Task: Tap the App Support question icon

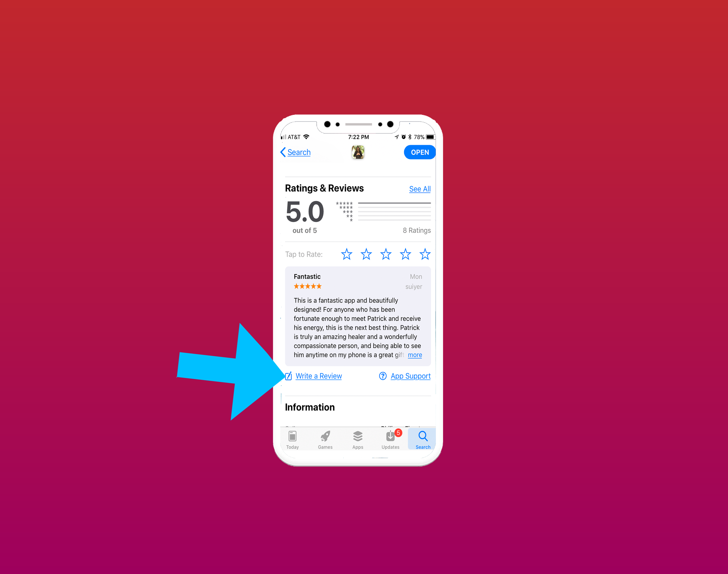Action: point(383,376)
